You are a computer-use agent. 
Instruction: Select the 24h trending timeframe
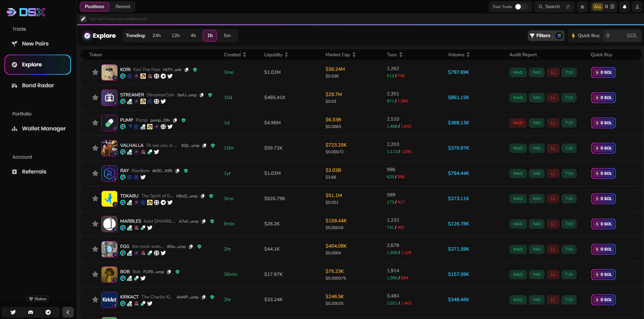coord(156,35)
